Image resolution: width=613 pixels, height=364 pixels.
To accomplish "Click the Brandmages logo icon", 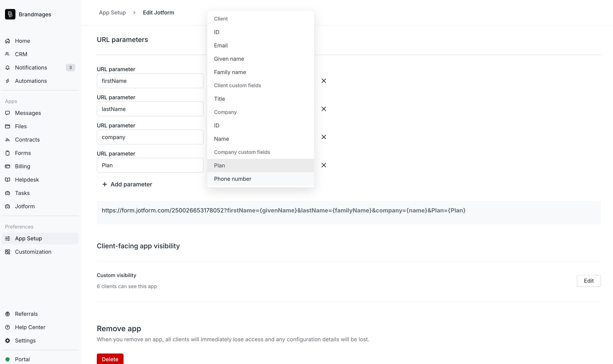I will (10, 14).
